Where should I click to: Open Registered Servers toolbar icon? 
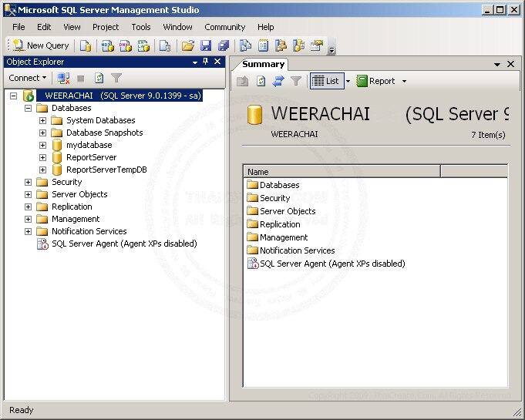(x=246, y=45)
